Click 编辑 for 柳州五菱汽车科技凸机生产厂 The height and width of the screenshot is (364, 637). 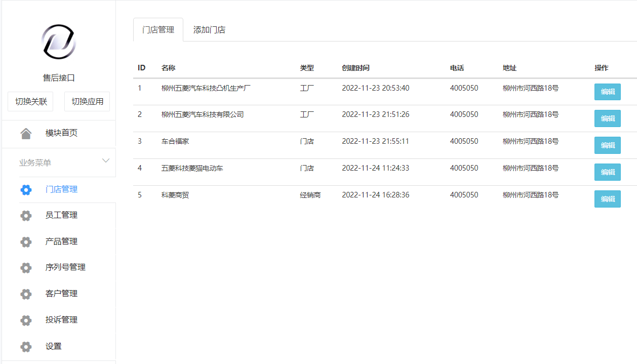click(x=607, y=92)
